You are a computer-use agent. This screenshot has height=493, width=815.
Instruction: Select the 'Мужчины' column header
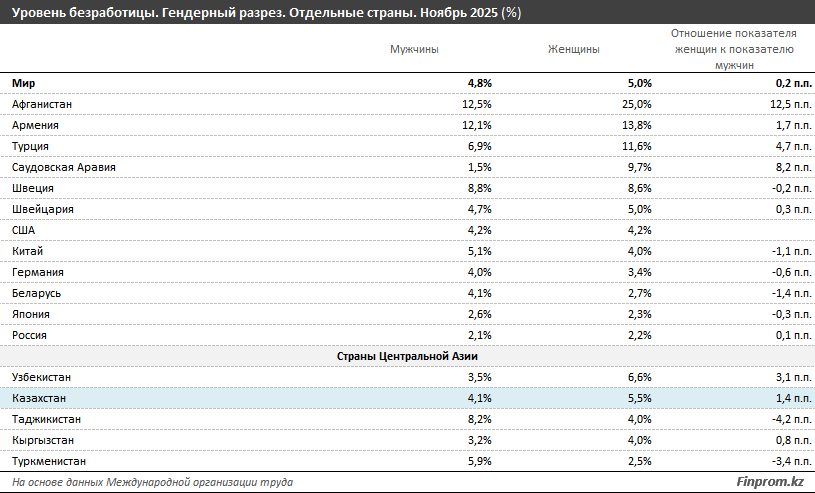coord(414,49)
